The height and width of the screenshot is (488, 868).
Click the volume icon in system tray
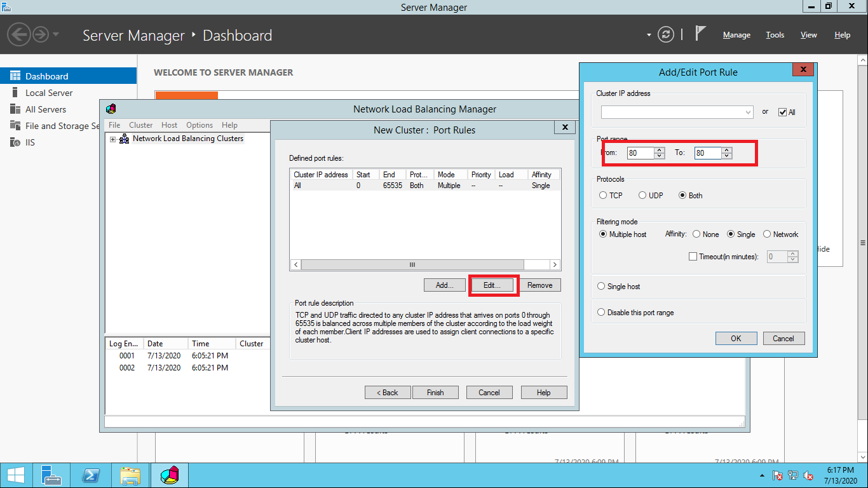pyautogui.click(x=809, y=475)
